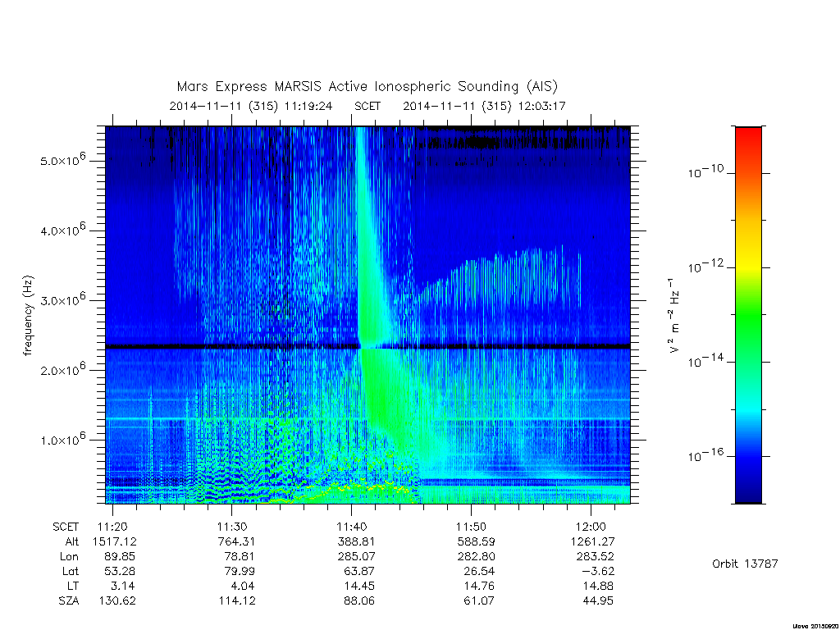Click the 1.0×10^6 frequency axis label
Image resolution: width=840 pixels, height=630 pixels.
pyautogui.click(x=62, y=439)
